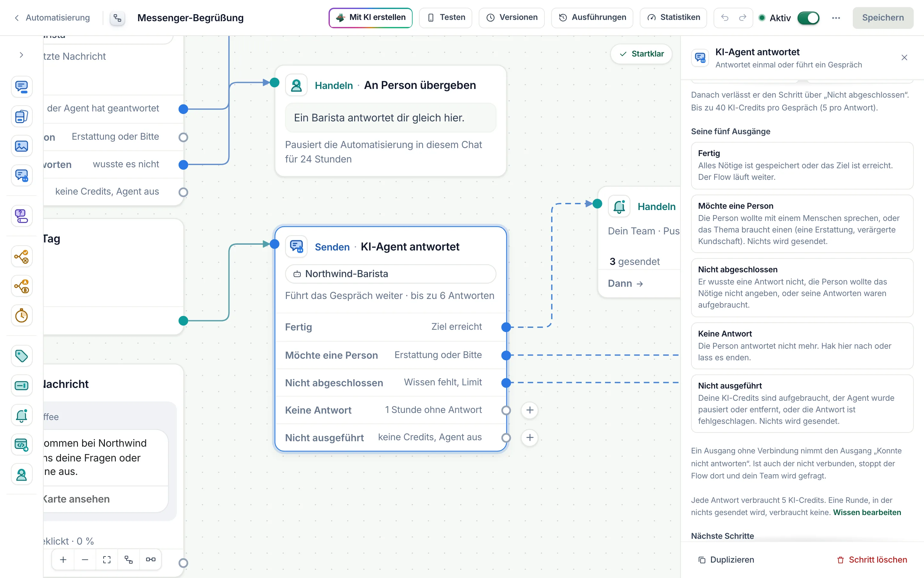Add a condition branch step (check/cross icon)
924x578 pixels.
(x=21, y=256)
